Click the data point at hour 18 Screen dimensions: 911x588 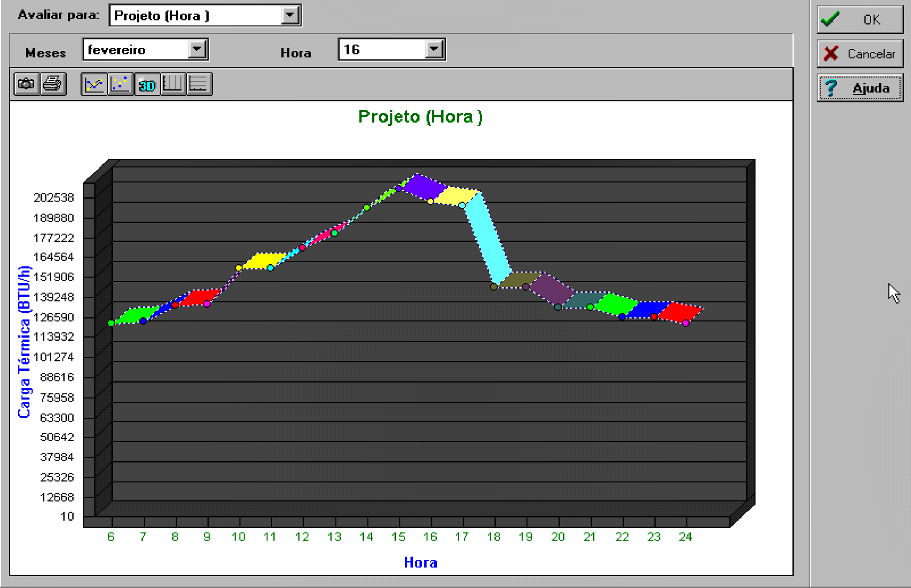494,287
